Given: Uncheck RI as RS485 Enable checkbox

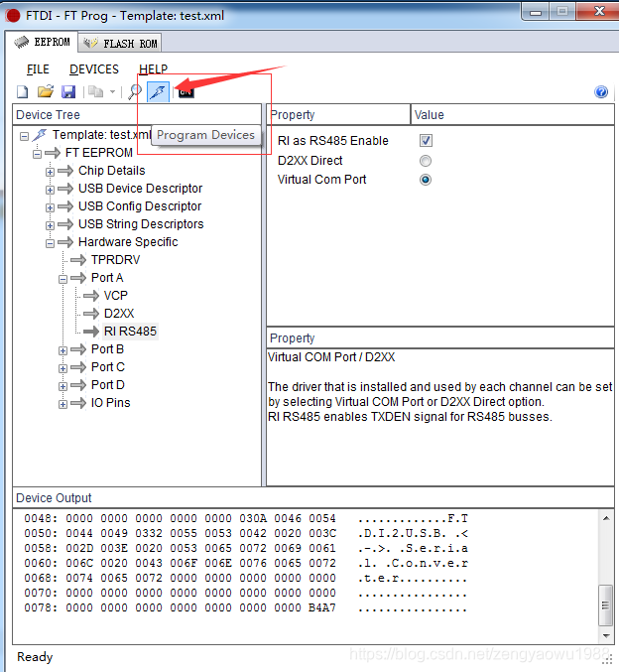Looking at the screenshot, I should pyautogui.click(x=426, y=141).
